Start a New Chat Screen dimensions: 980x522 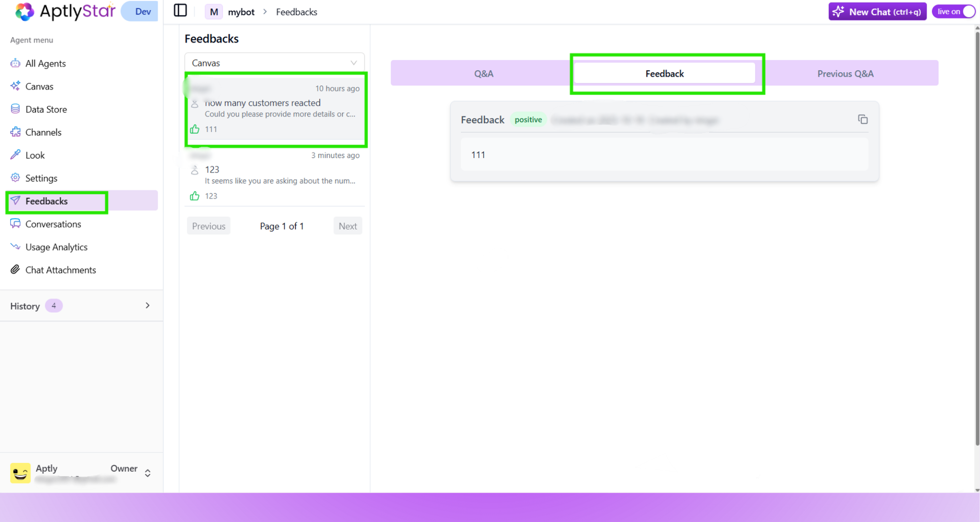click(x=877, y=11)
